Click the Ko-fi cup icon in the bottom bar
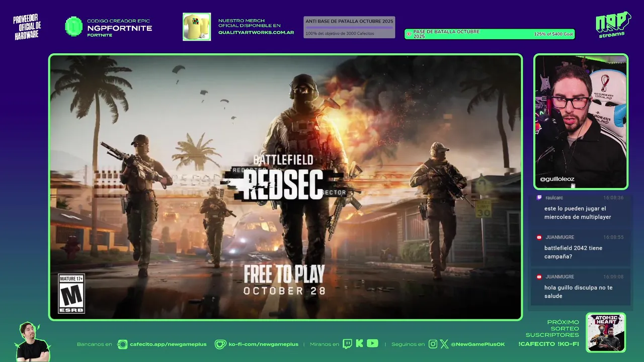Screen dimensions: 644x362 (x=220, y=344)
